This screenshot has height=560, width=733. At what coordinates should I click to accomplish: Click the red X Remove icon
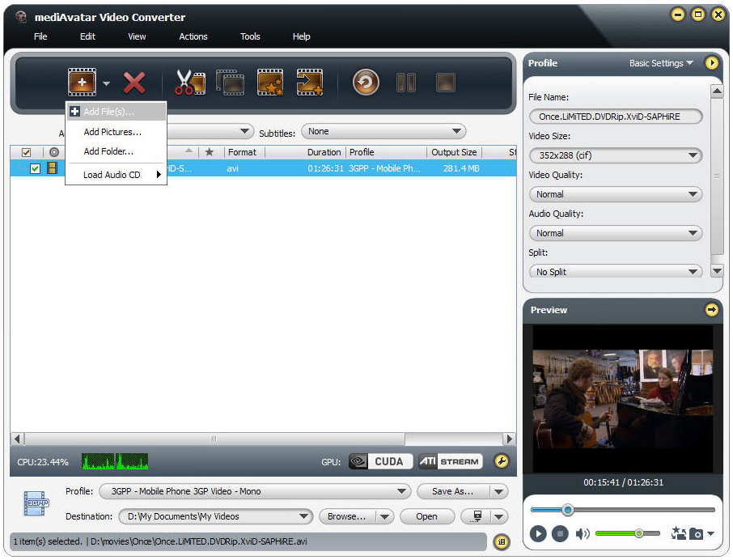[x=134, y=83]
